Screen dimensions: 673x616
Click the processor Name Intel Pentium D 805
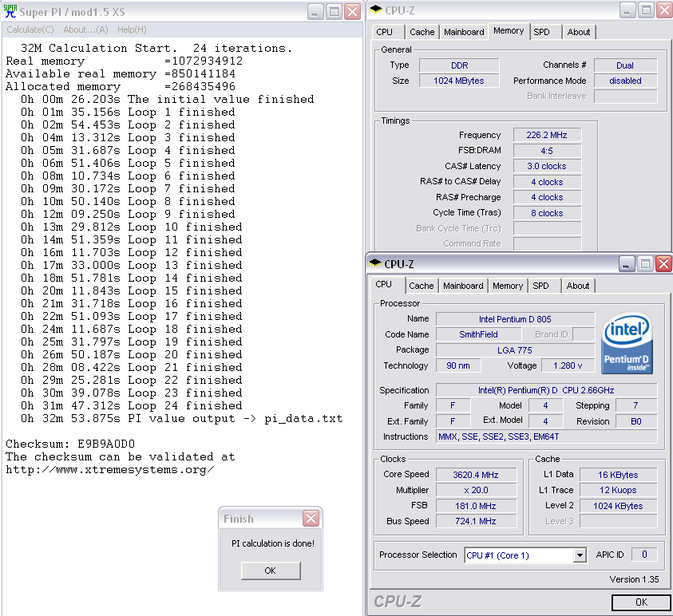tap(515, 319)
